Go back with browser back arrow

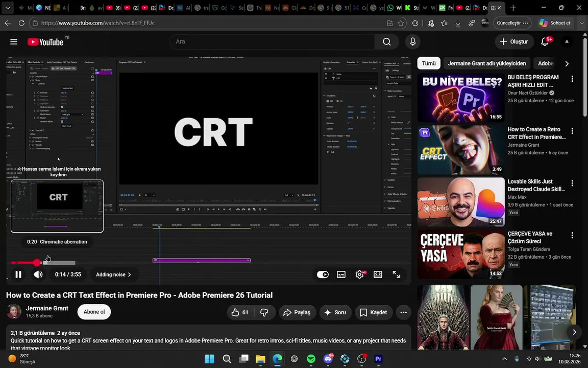[x=8, y=23]
